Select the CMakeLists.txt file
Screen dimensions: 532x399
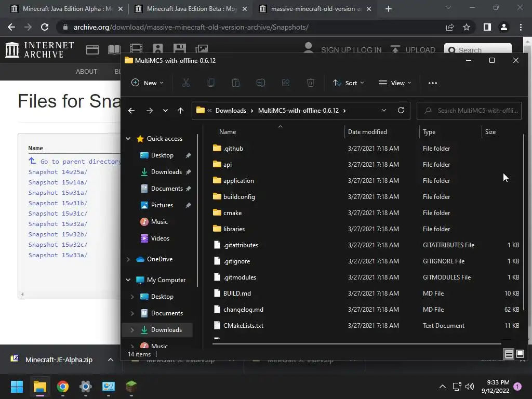pos(243,326)
